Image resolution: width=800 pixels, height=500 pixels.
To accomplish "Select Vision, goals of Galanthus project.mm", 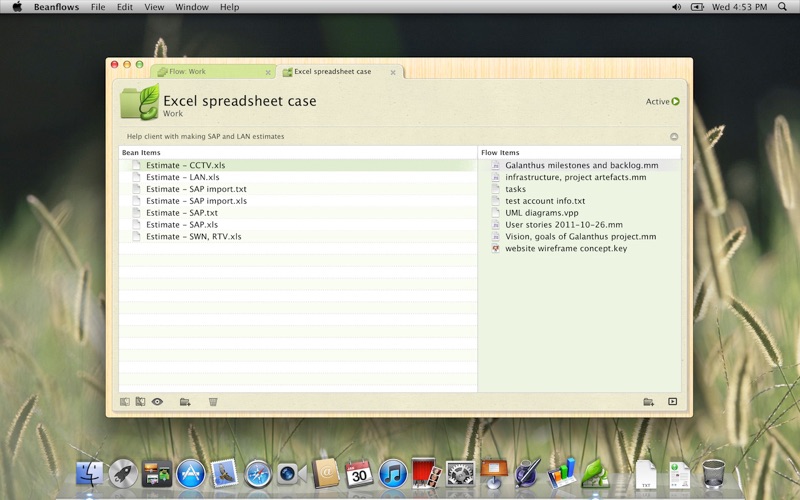I will click(x=579, y=236).
